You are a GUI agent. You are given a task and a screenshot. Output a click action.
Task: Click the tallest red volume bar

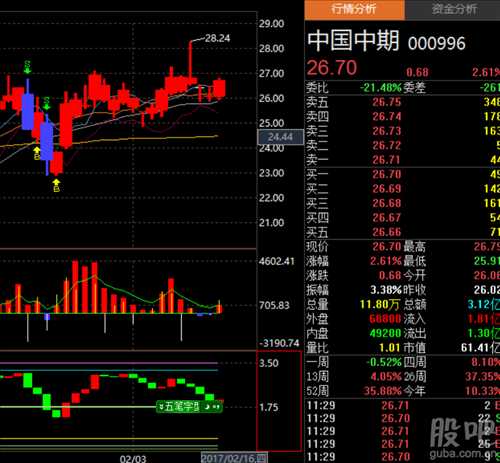tap(75, 287)
